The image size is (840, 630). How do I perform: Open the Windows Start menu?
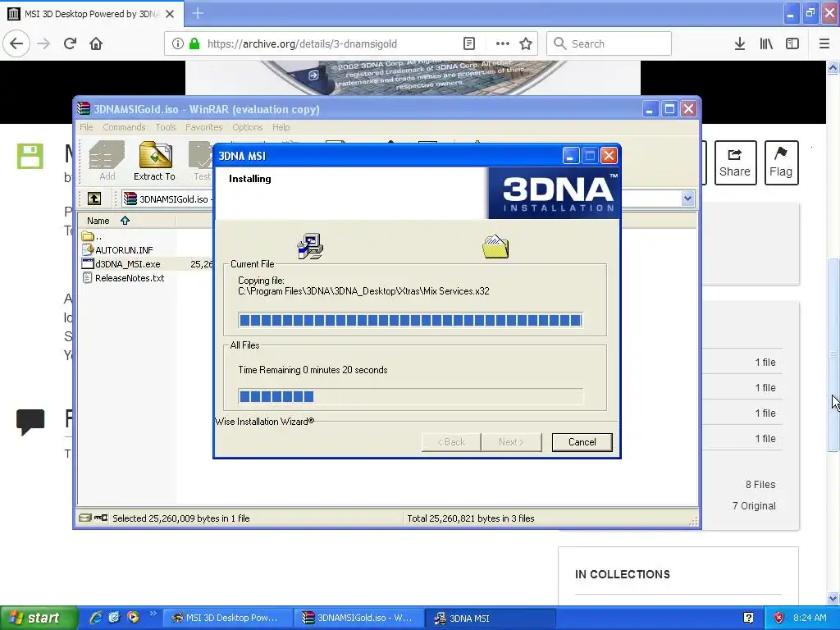[x=39, y=618]
